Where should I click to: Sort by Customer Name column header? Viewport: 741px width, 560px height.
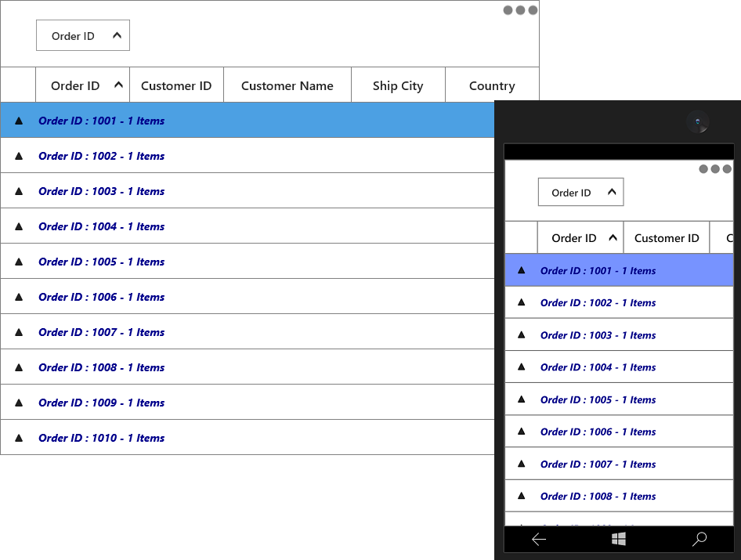(x=287, y=85)
